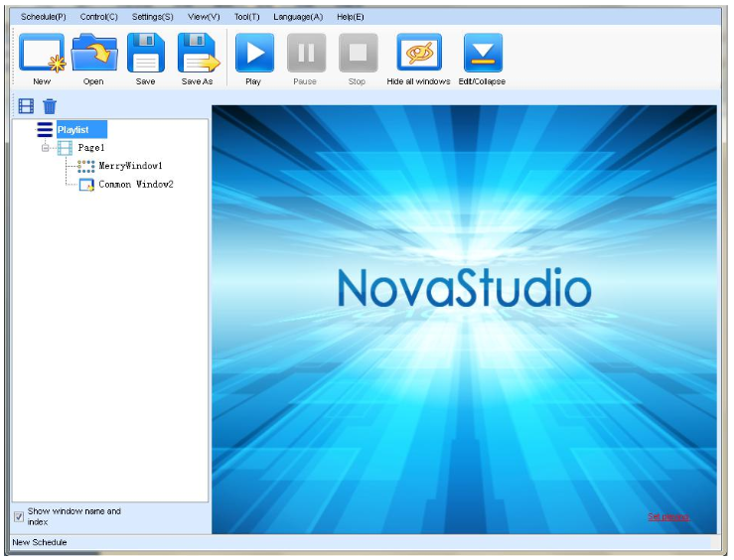Open the Help(E) menu
The image size is (734, 560).
[x=351, y=17]
